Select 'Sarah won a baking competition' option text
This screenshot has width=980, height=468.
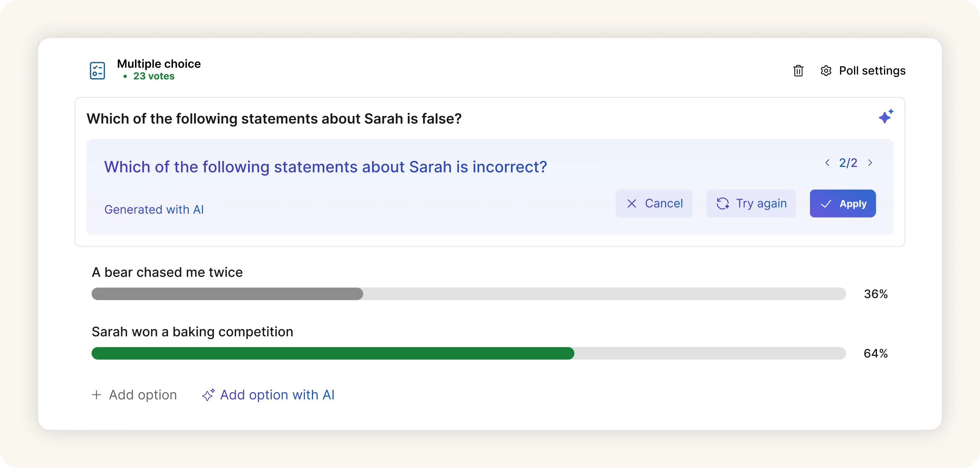[192, 332]
